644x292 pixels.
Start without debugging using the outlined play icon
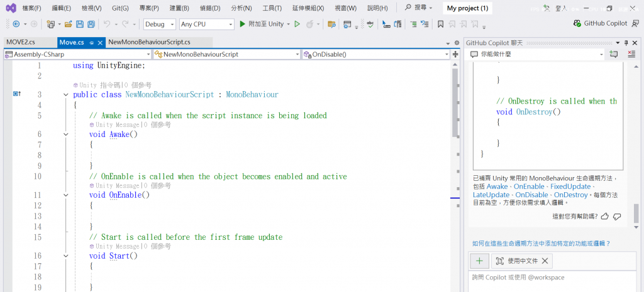[297, 24]
